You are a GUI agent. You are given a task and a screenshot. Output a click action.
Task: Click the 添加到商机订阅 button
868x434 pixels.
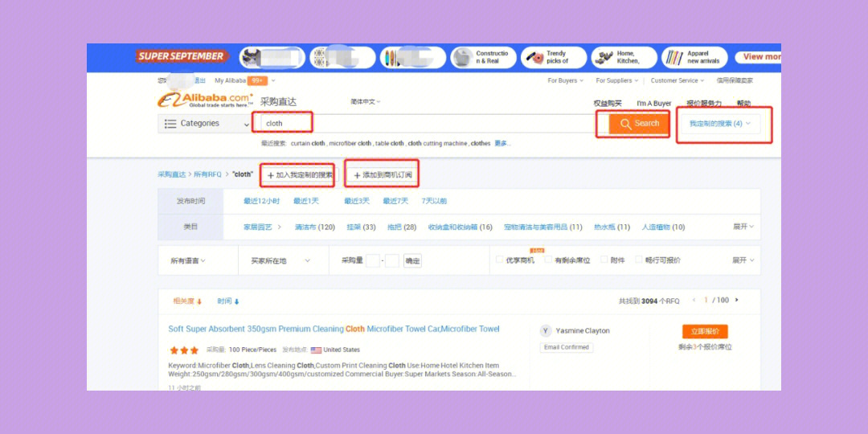(x=383, y=175)
